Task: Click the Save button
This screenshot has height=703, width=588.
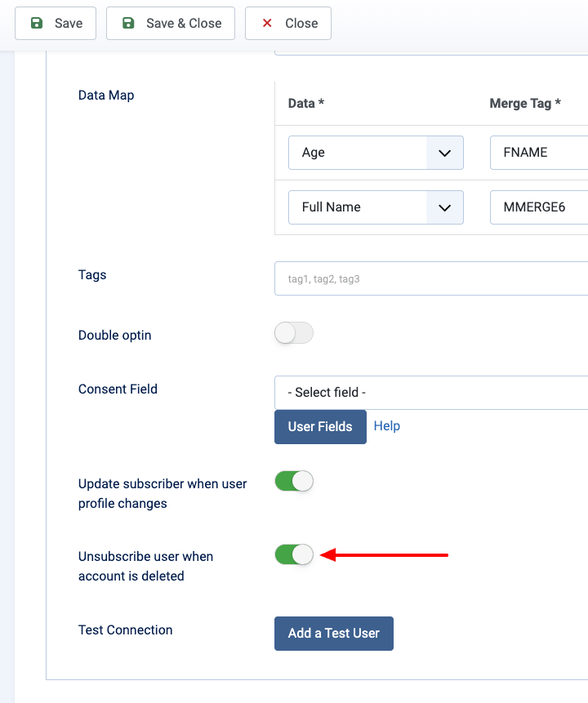Action: point(56,24)
